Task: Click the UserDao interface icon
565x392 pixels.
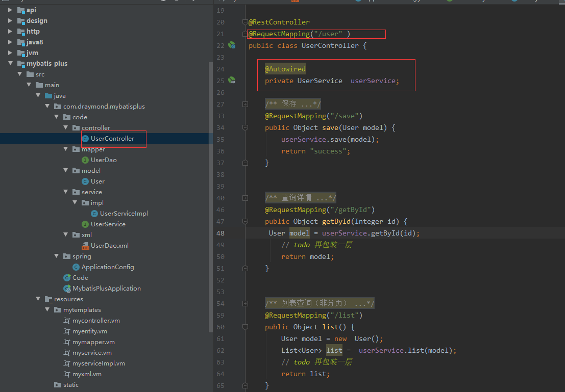Action: pyautogui.click(x=85, y=160)
